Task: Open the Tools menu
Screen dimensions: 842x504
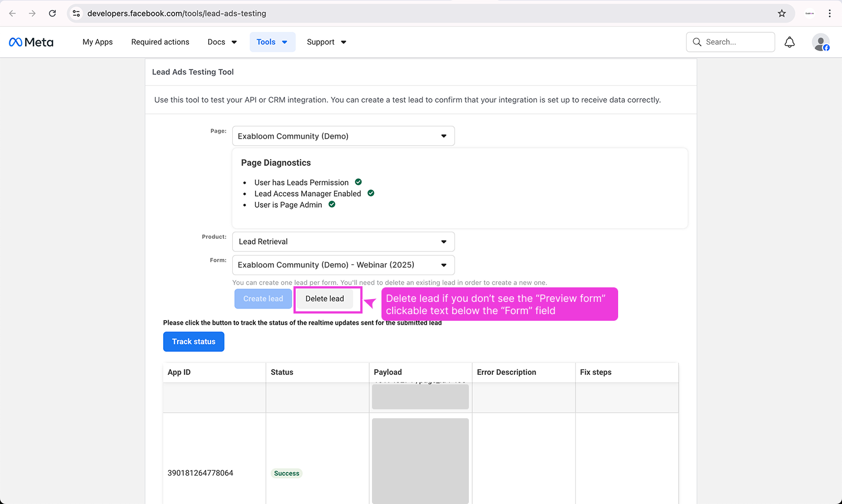Action: (272, 42)
